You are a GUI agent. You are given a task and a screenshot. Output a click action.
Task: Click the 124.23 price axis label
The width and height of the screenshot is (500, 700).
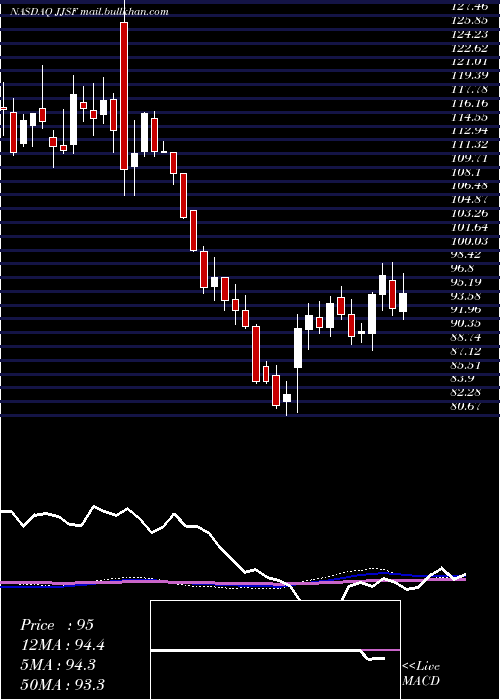[x=469, y=34]
